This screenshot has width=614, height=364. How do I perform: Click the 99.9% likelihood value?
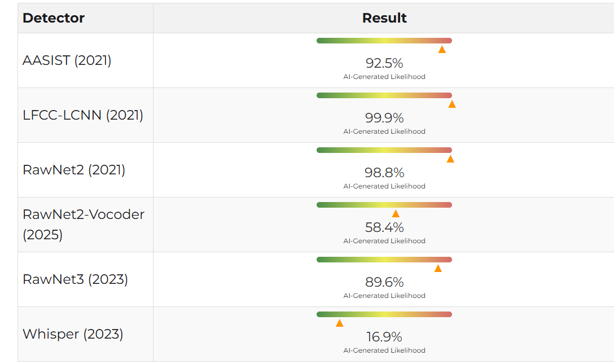(x=384, y=118)
